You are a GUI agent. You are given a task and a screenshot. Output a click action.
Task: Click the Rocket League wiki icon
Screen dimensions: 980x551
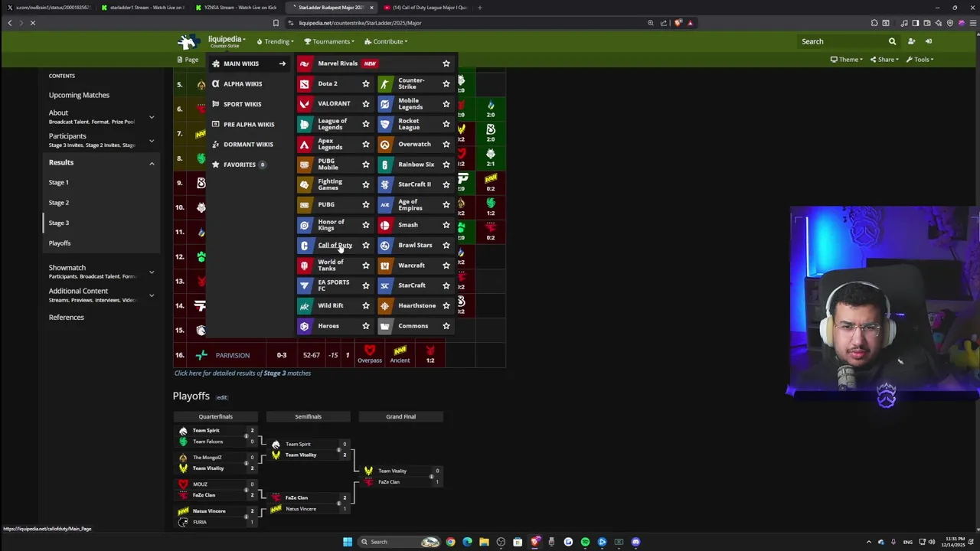tap(385, 124)
